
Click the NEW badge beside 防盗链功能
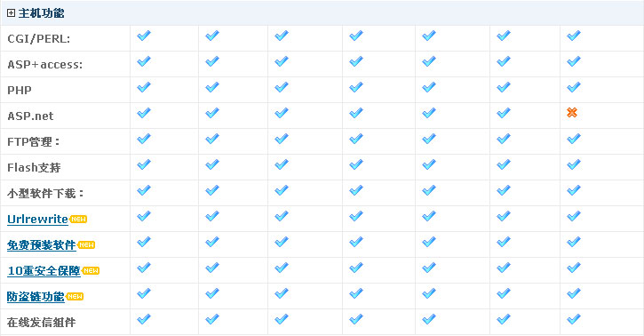point(75,296)
